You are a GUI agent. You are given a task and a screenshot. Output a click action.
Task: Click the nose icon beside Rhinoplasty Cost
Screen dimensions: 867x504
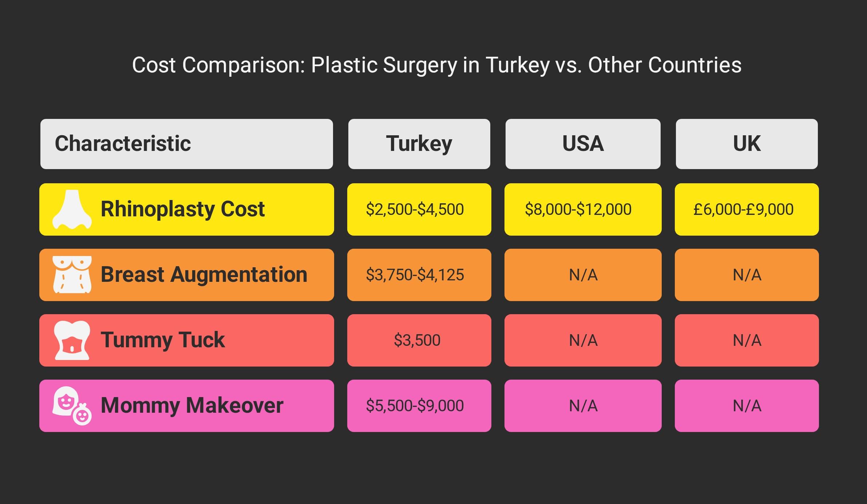pos(72,209)
